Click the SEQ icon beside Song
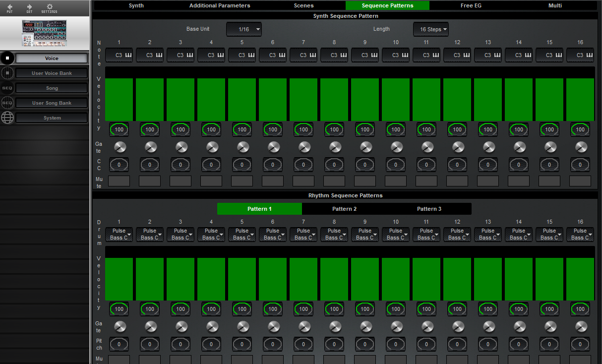The image size is (602, 364). pos(7,88)
